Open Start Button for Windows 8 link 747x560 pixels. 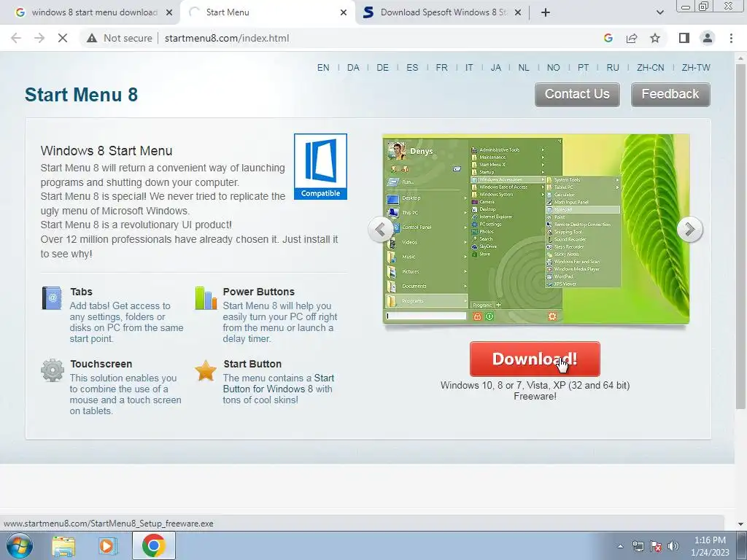point(278,384)
